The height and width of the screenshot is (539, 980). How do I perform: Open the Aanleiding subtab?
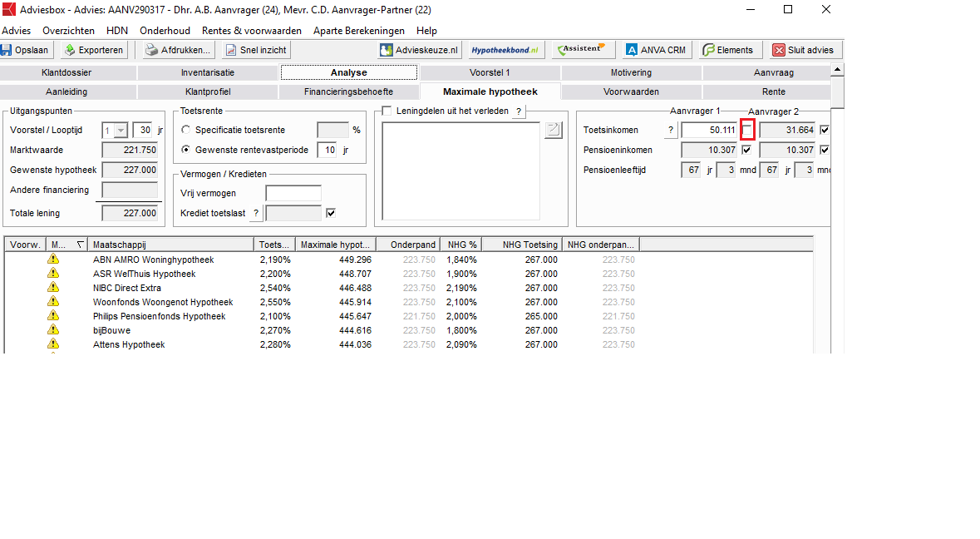click(x=66, y=91)
